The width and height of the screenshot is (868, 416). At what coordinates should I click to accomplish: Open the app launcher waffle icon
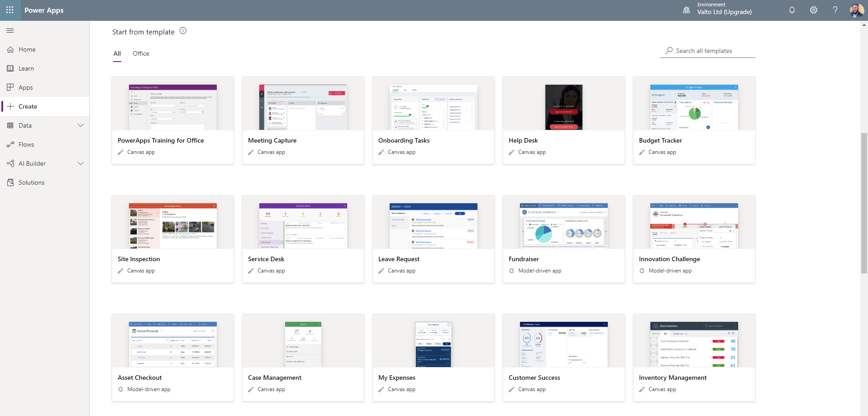tap(10, 10)
